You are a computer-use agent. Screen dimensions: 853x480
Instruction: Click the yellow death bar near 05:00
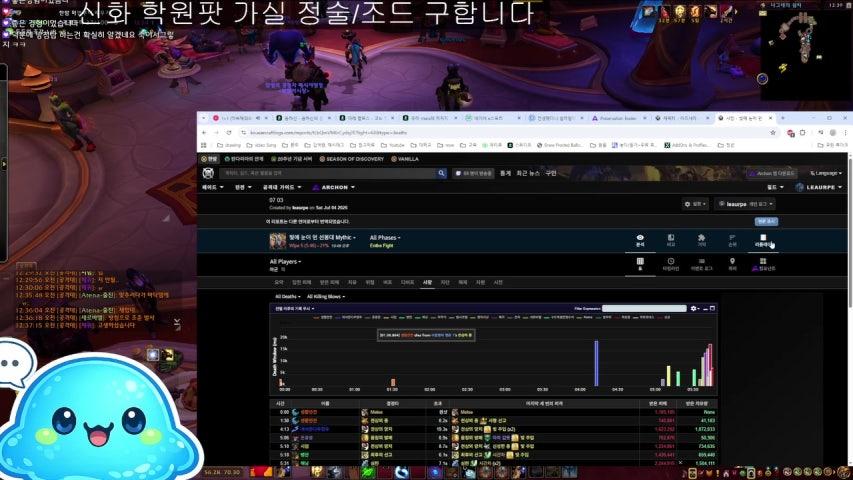[x=669, y=376]
